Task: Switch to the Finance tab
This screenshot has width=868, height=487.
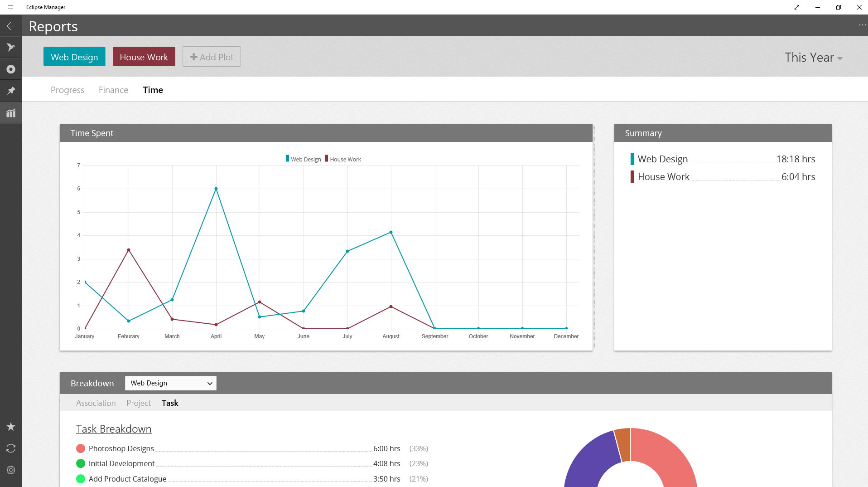Action: click(113, 90)
